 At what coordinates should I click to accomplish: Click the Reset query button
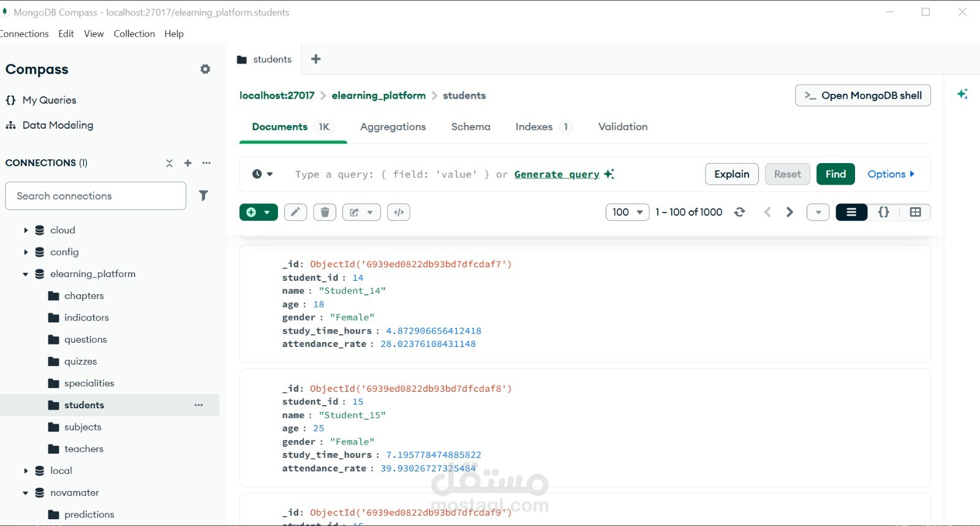tap(788, 174)
